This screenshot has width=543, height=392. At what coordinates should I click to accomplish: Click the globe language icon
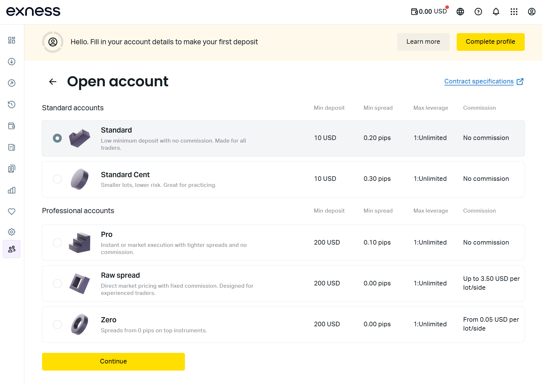click(460, 12)
